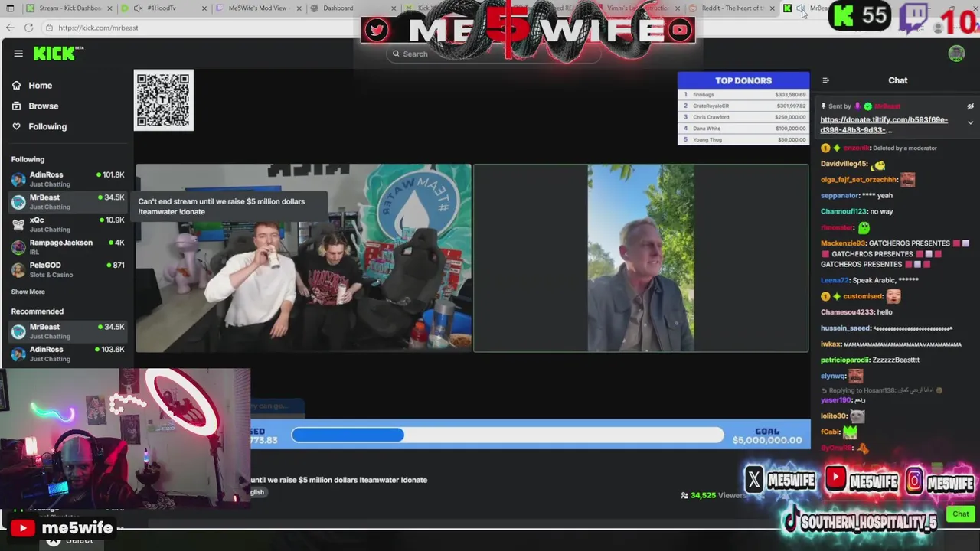This screenshot has height=551, width=980.
Task: Expand pinned message chevron
Action: pos(970,122)
